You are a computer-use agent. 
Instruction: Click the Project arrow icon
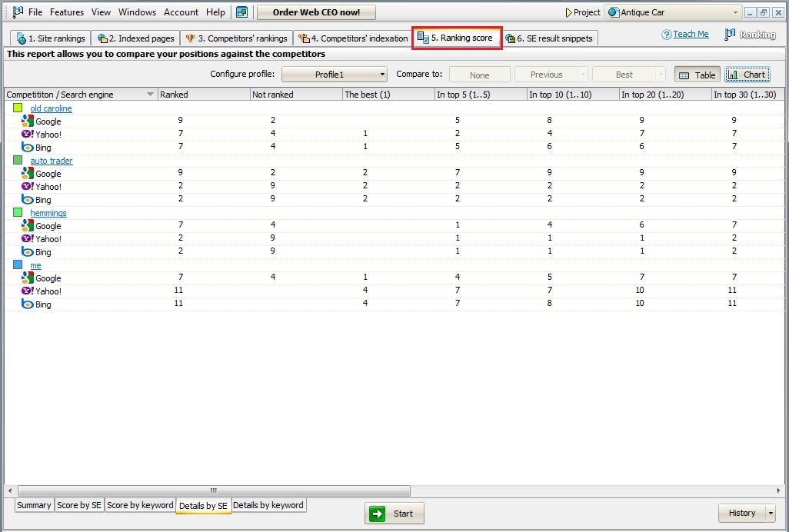pyautogui.click(x=568, y=12)
